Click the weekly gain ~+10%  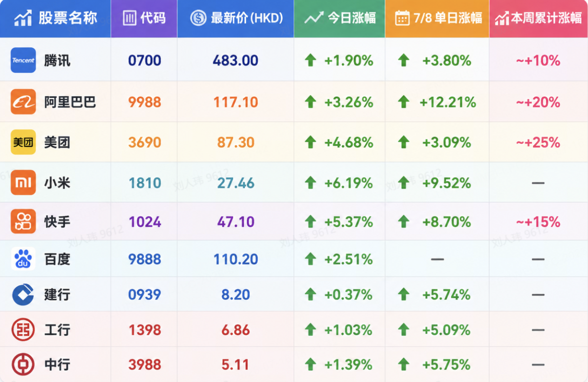538,60
